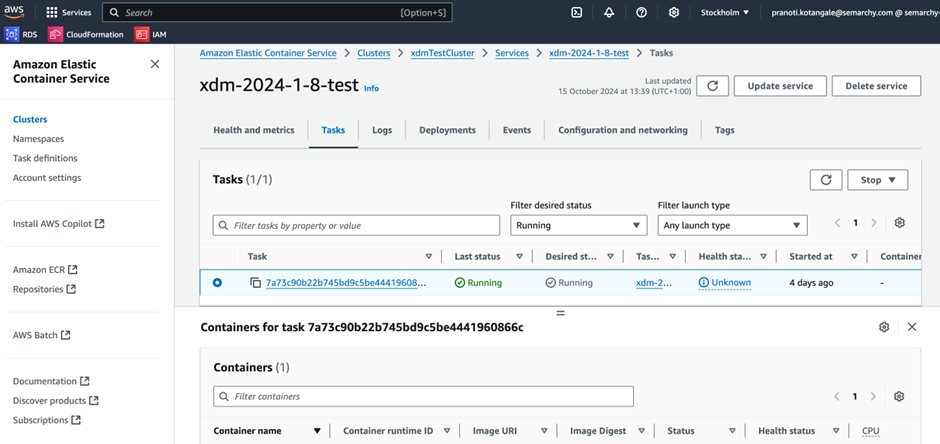The height and width of the screenshot is (444, 940).
Task: Copy the task ID 7a73c90b22b7
Action: point(255,283)
